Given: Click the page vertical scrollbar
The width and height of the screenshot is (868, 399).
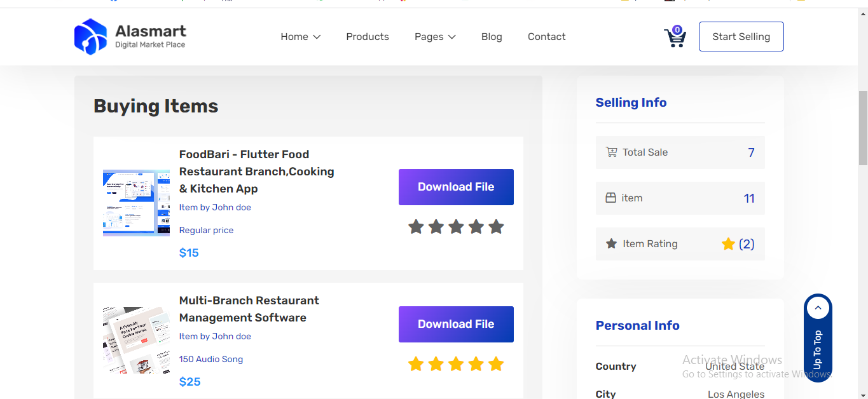Looking at the screenshot, I should point(862,127).
